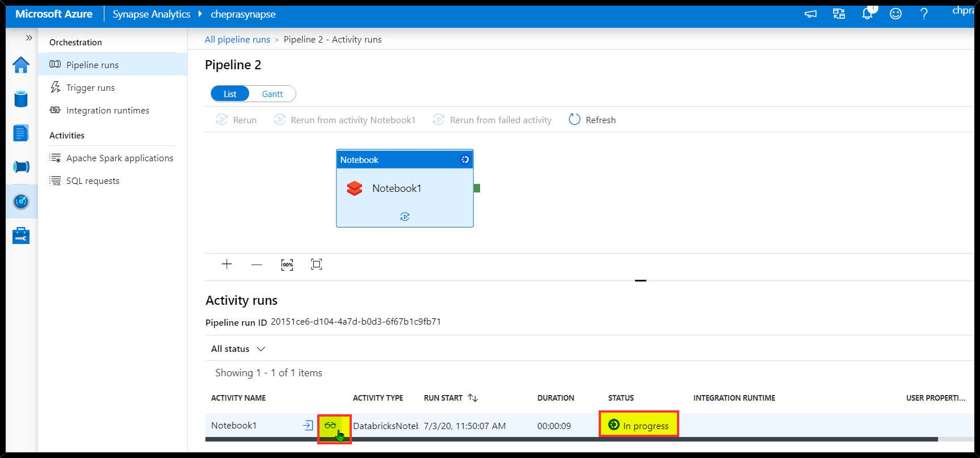The image size is (980, 458).
Task: Click the Trigger runs lightning icon
Action: point(55,87)
